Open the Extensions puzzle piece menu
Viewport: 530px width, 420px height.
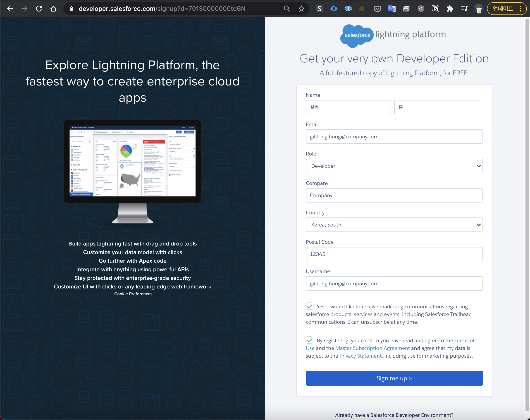click(450, 9)
